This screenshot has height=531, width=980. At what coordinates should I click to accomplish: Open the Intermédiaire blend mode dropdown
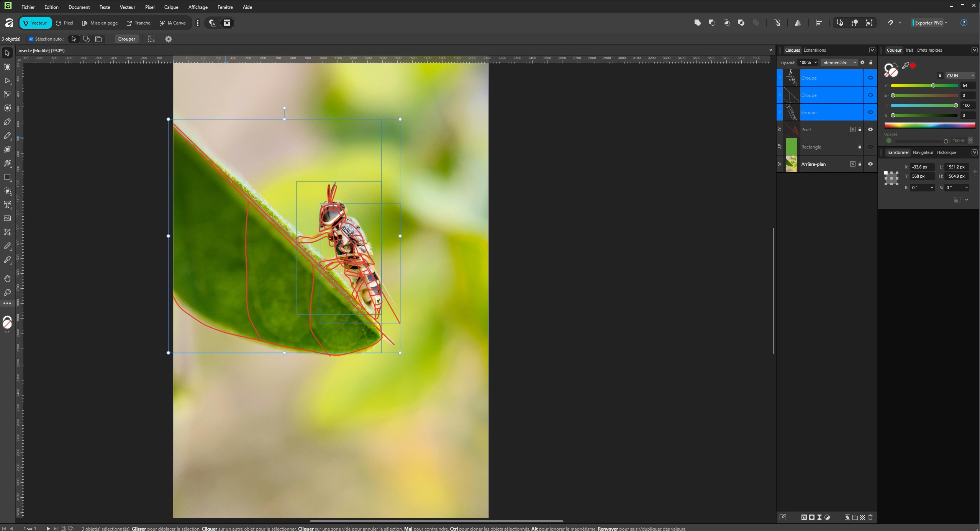click(x=839, y=63)
